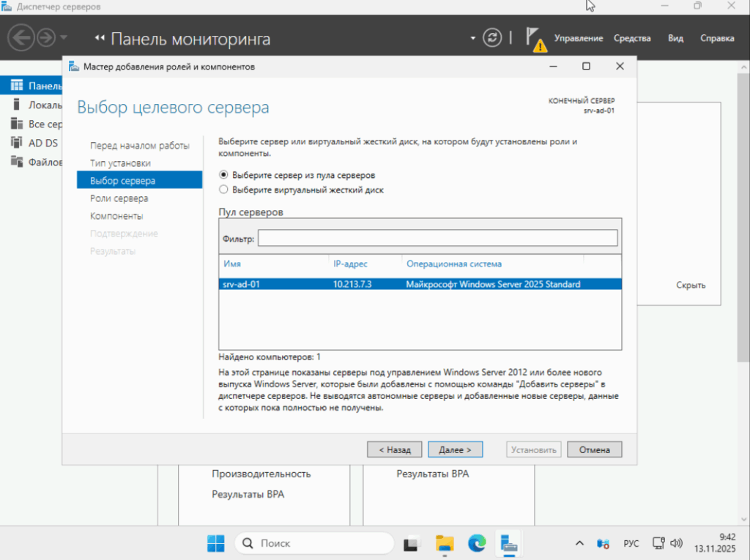The image size is (750, 560).
Task: Click the 'Далее >' button
Action: (x=455, y=449)
